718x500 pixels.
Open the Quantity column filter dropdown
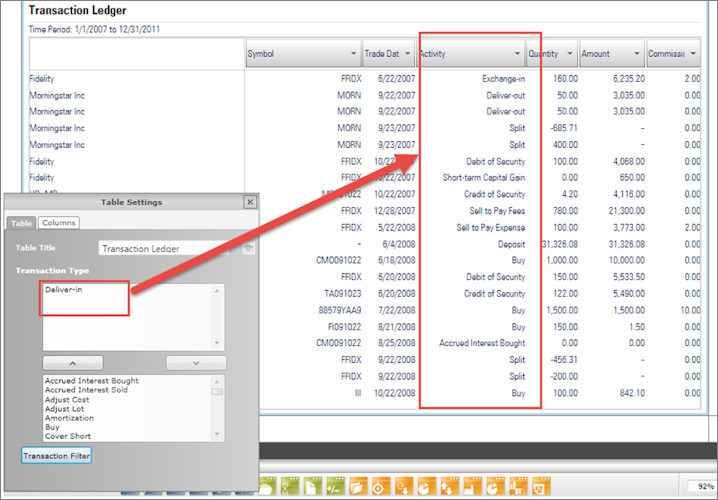point(570,53)
